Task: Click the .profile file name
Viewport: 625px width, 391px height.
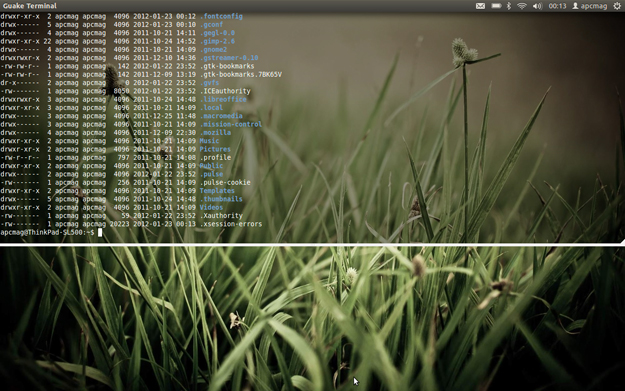Action: coord(215,157)
